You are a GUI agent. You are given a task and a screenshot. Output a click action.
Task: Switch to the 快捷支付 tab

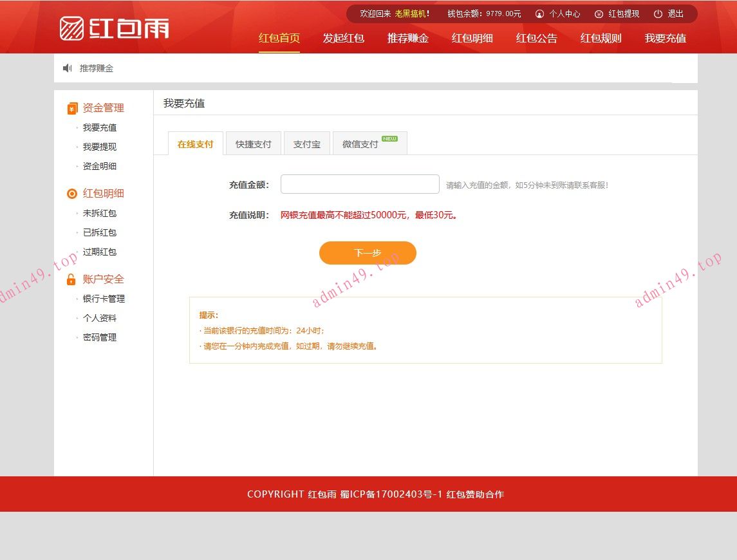[x=253, y=144]
